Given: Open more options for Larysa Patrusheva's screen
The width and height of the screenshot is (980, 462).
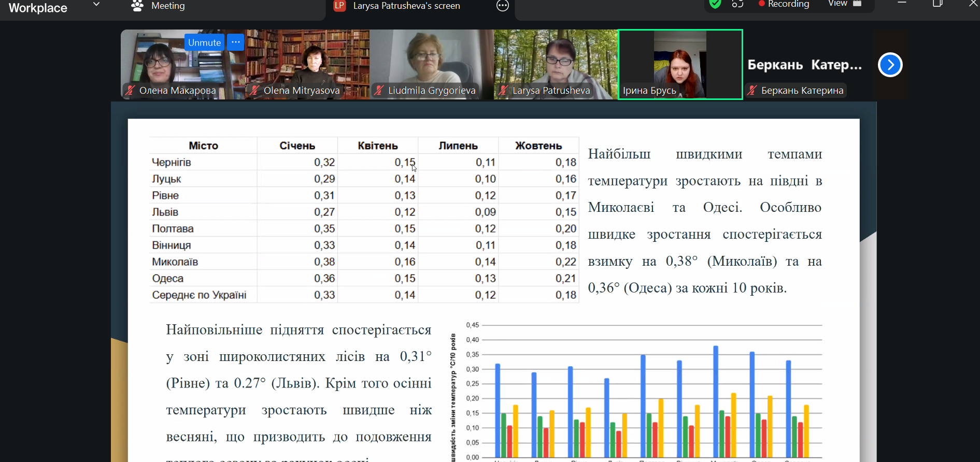Looking at the screenshot, I should (x=502, y=6).
